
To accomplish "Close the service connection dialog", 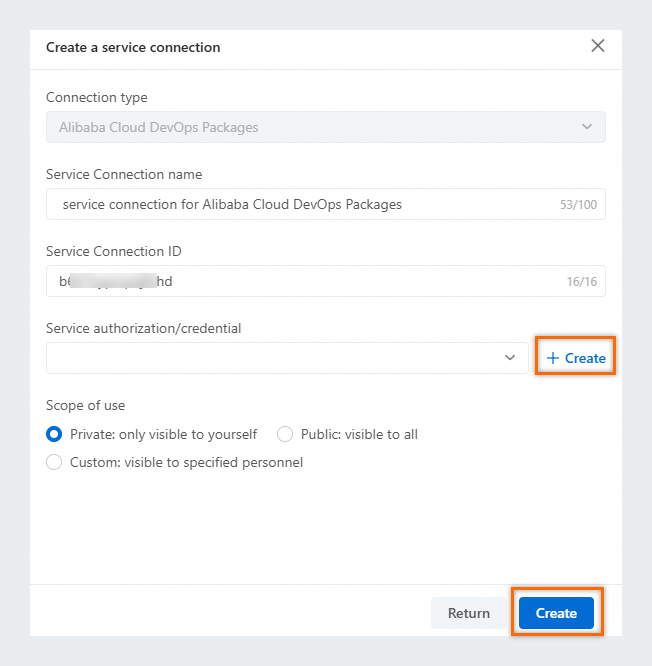I will coord(598,45).
